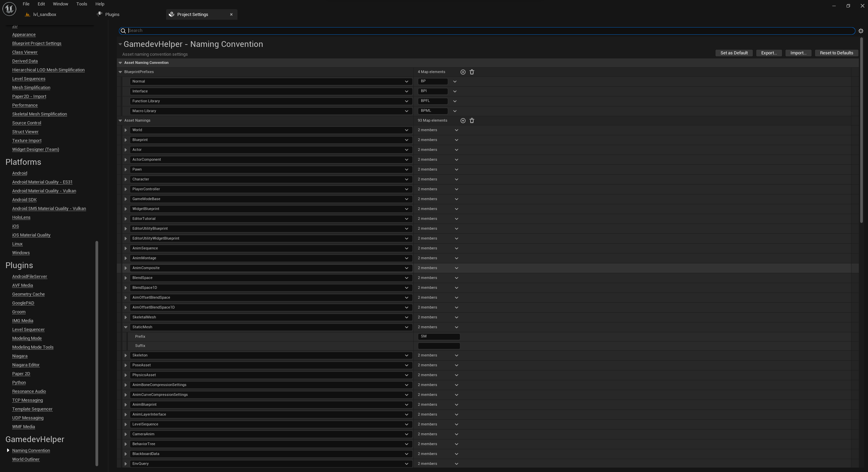Click the Reset to Defaults button
868x472 pixels.
836,53
